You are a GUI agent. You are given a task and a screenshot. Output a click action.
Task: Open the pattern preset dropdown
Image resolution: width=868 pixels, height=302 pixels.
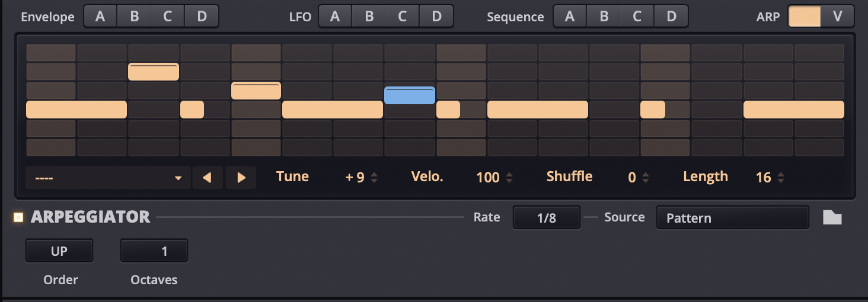coord(108,177)
